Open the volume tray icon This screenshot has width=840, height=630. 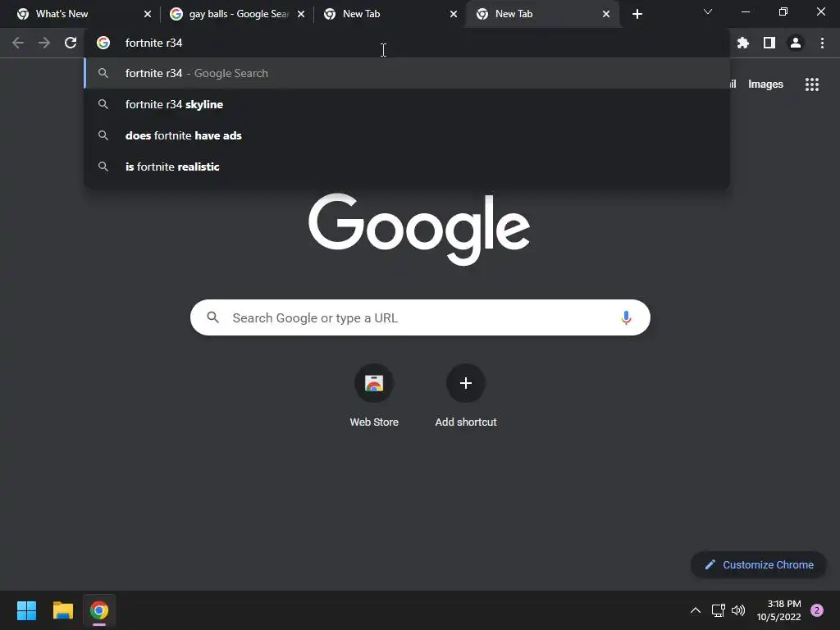[x=738, y=610]
